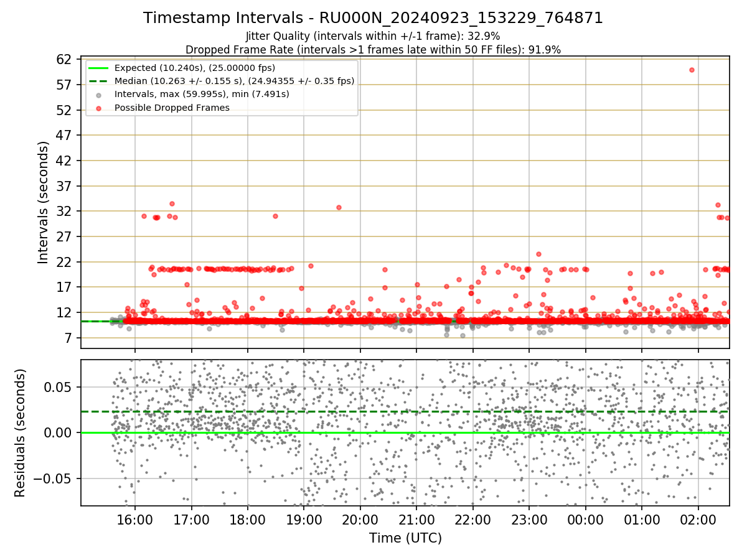Viewport: 747px width, 560px height.
Task: Click the 00:00 x-axis tick label
Action: (585, 520)
